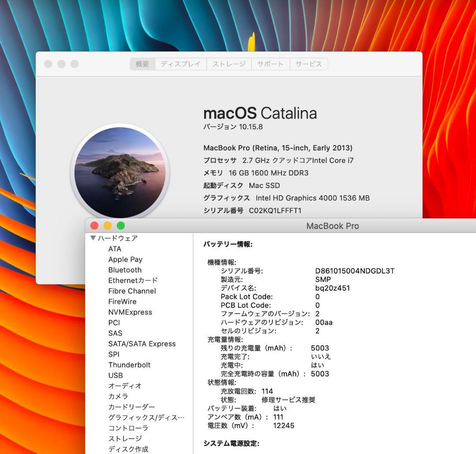Maximize the MacBook Pro report window
476x454 pixels.
(x=121, y=225)
